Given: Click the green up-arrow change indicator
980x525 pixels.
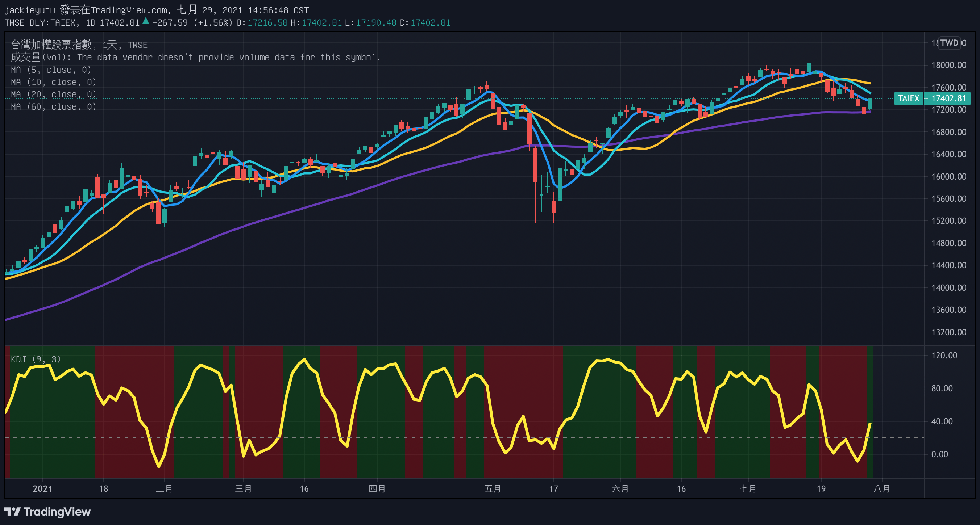Looking at the screenshot, I should tap(145, 22).
